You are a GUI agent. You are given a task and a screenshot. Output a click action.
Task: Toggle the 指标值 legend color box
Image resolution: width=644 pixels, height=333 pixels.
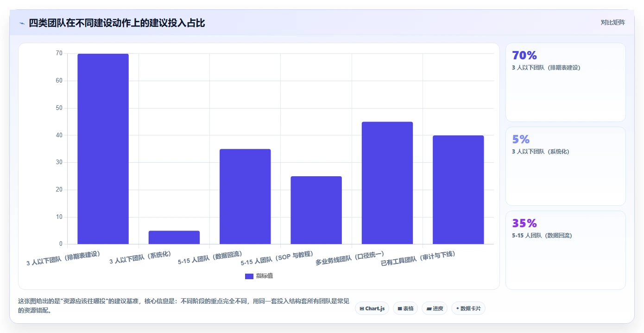(249, 276)
